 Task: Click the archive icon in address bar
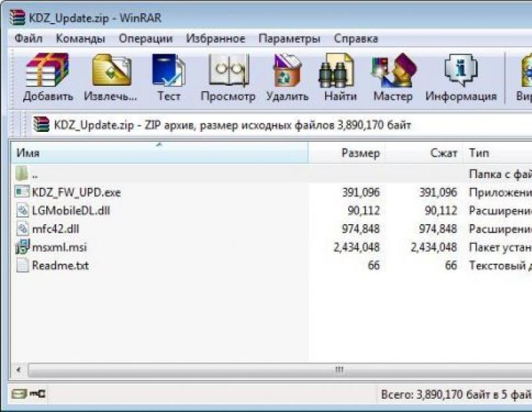pos(41,124)
